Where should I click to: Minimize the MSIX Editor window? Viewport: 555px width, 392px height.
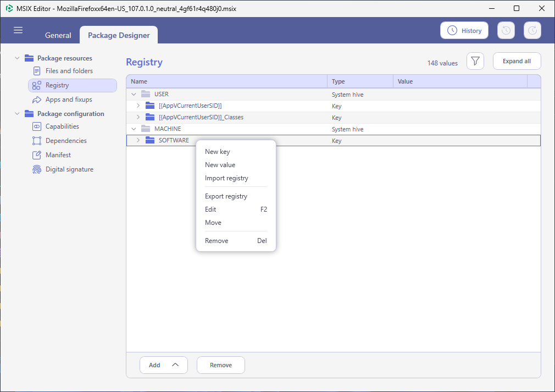492,8
